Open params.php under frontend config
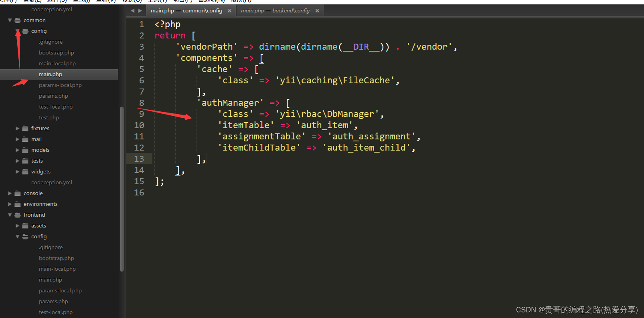The width and height of the screenshot is (644, 318). [53, 302]
